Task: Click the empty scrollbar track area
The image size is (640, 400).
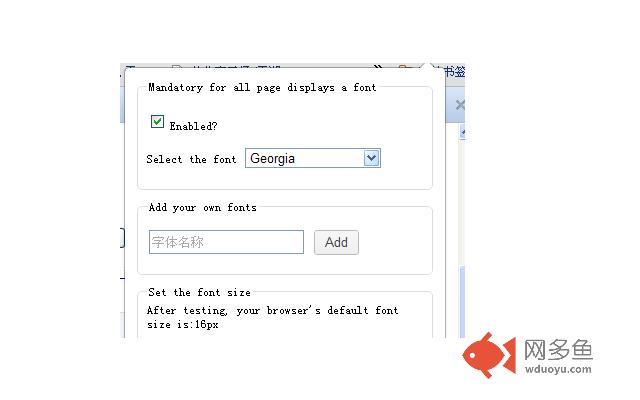Action: click(462, 202)
